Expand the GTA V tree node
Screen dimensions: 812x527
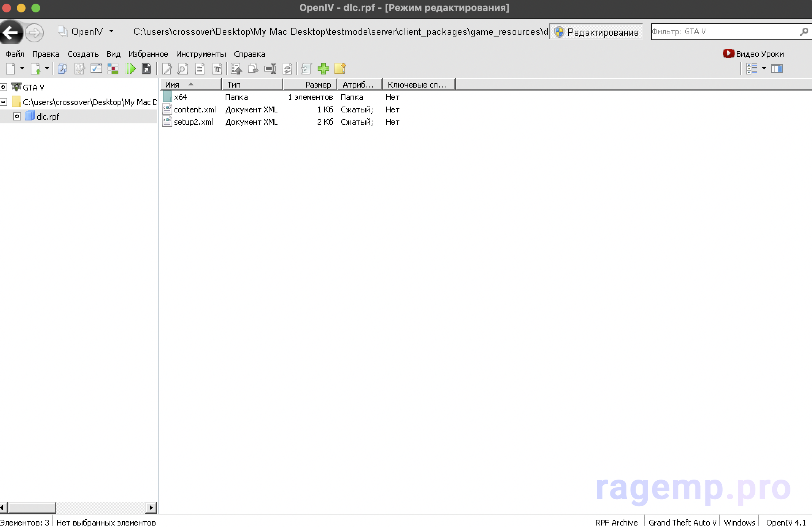pos(3,87)
